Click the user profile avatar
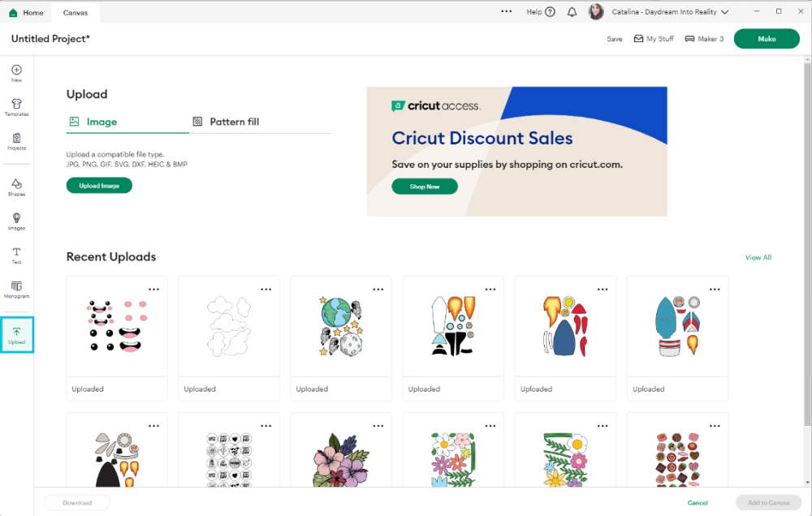 tap(596, 11)
